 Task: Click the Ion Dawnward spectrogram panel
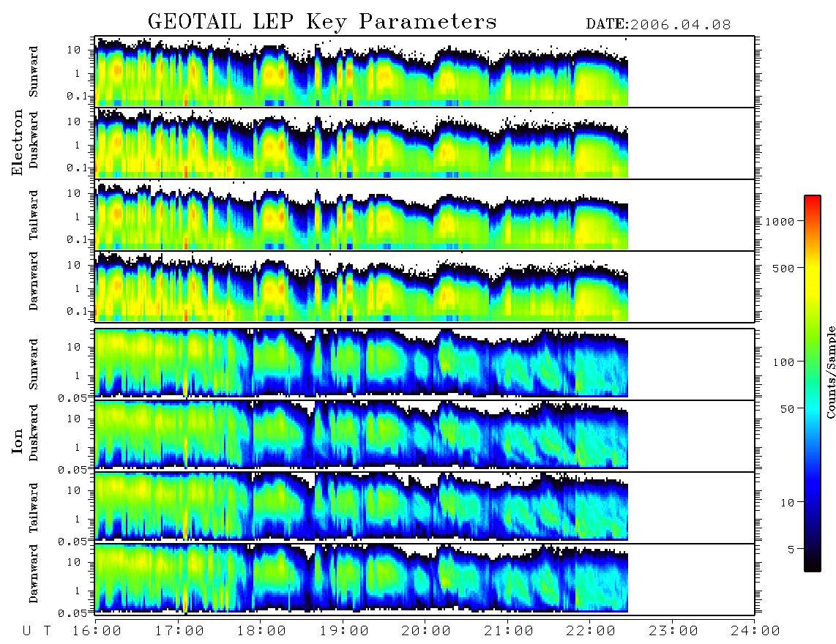[x=425, y=580]
